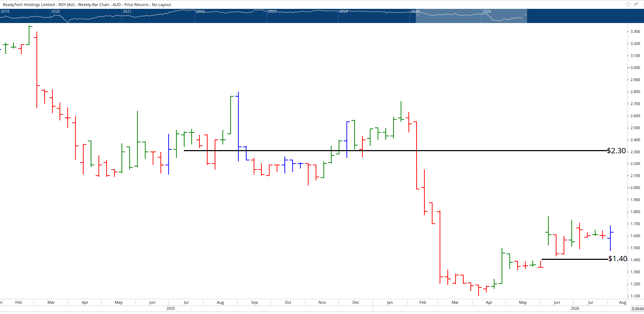Click the Jan month label on the time axis

click(x=390, y=302)
